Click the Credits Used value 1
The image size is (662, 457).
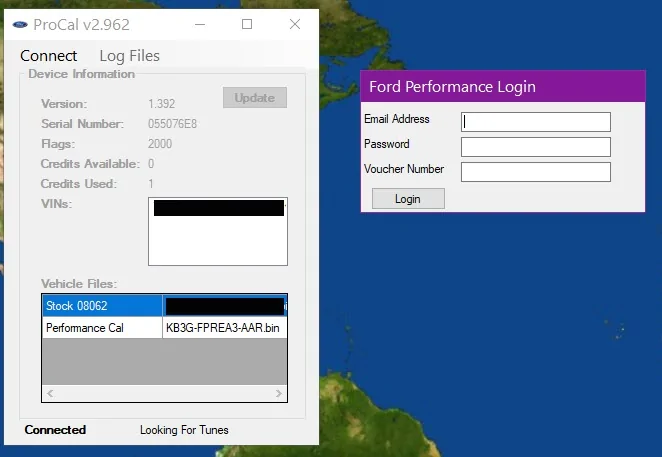(x=151, y=184)
